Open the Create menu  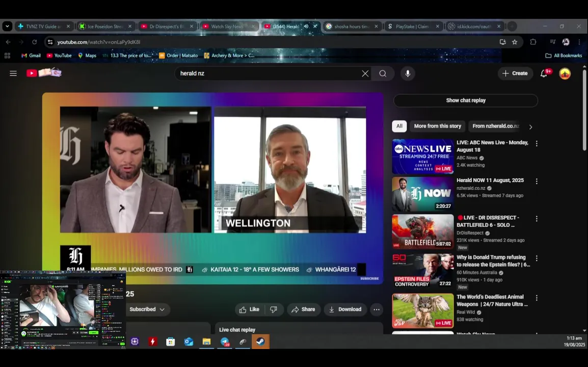(515, 73)
